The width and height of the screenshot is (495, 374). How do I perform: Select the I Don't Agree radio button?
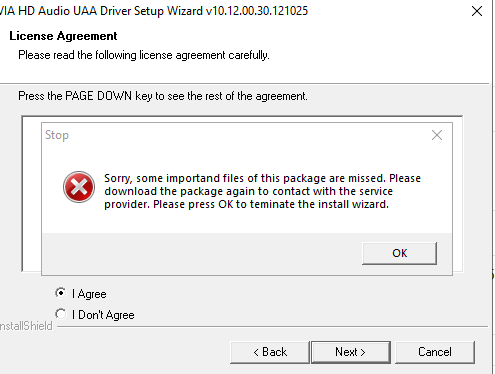60,314
